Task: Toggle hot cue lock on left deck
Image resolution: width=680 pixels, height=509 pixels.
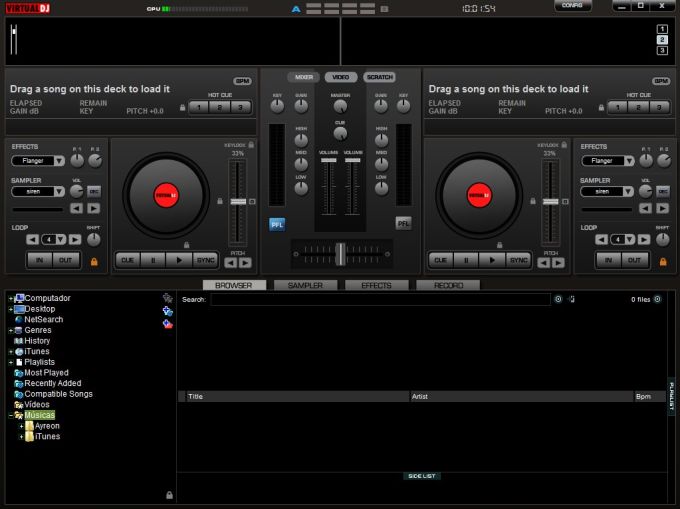Action: 183,107
